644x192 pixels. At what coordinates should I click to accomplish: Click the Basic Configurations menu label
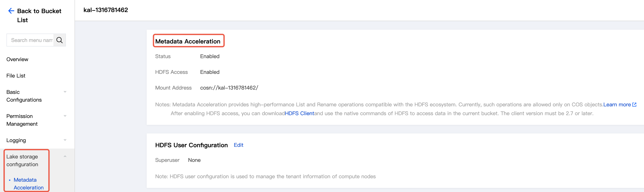24,96
